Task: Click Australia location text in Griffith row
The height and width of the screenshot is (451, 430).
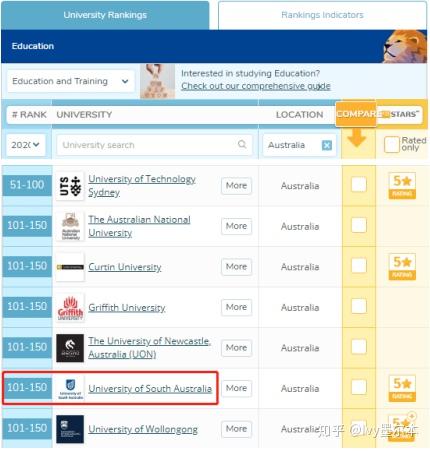Action: click(x=300, y=308)
